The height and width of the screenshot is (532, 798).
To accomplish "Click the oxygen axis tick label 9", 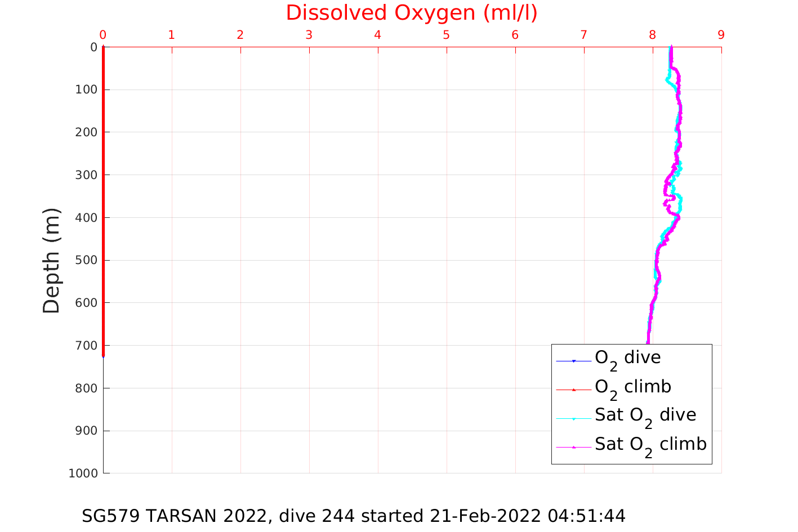I will [721, 35].
